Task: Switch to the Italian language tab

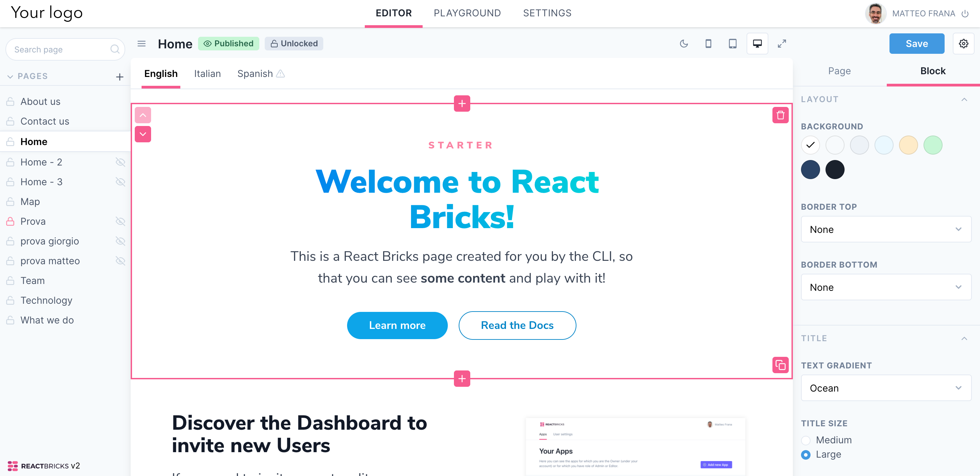Action: point(207,74)
